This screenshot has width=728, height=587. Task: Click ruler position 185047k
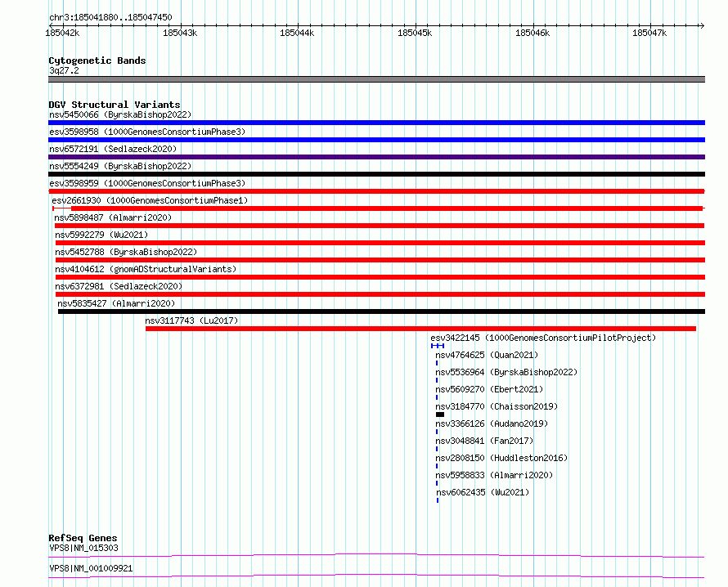point(649,33)
